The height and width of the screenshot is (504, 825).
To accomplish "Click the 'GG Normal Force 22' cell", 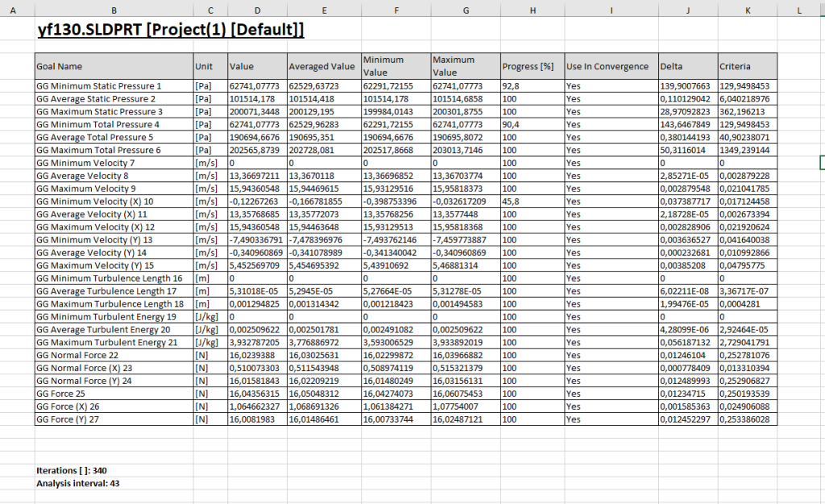I will click(x=114, y=355).
